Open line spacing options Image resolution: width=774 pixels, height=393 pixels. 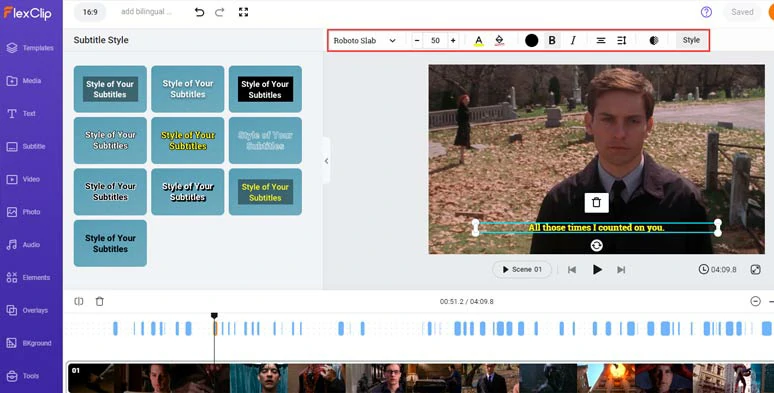[621, 40]
